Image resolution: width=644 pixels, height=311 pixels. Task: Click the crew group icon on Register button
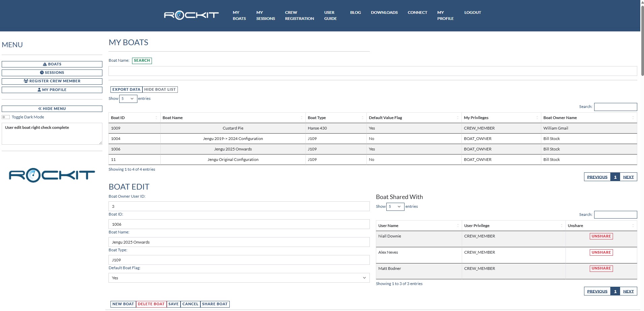click(26, 81)
